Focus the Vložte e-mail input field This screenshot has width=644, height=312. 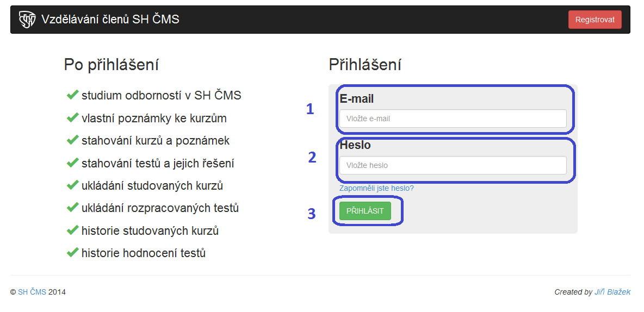453,118
